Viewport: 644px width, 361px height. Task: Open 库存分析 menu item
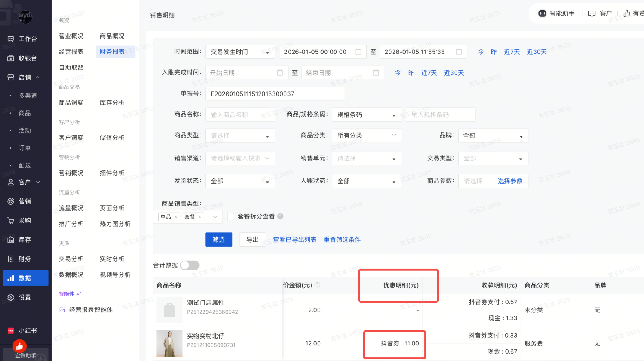click(112, 103)
